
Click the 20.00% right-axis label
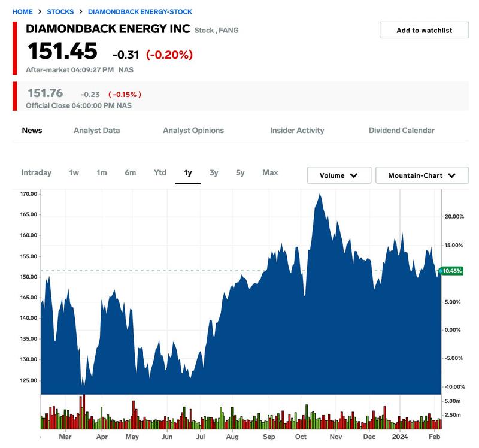tap(454, 217)
